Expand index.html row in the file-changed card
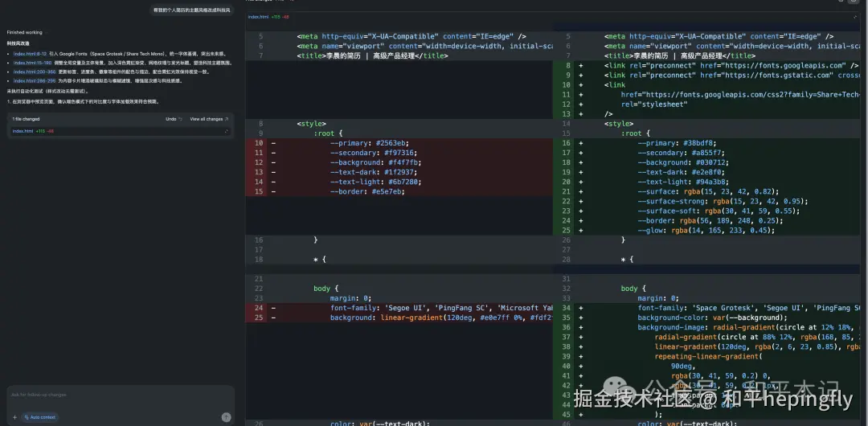The image size is (868, 426). pyautogui.click(x=226, y=131)
